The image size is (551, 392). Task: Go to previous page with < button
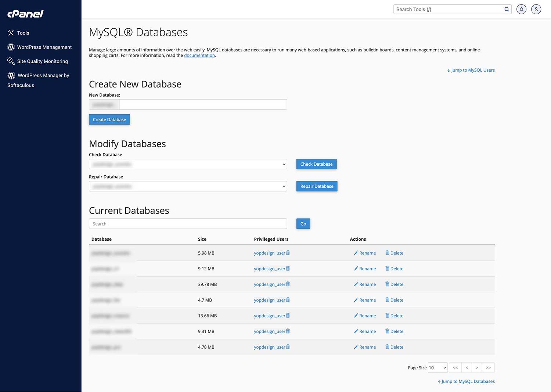(467, 368)
